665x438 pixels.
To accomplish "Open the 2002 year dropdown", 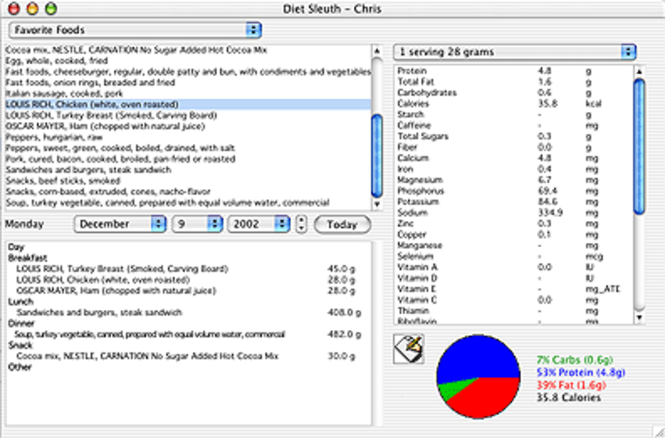I will pyautogui.click(x=259, y=224).
